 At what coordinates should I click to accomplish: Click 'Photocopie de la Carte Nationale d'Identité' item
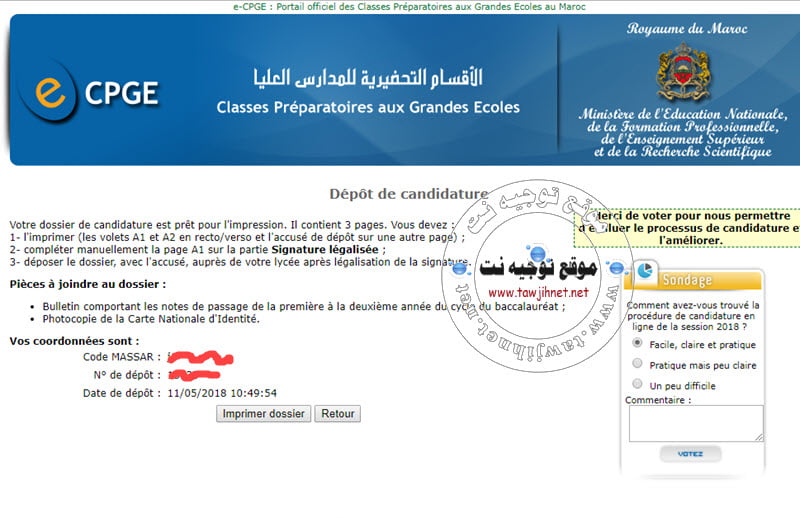pos(151,319)
